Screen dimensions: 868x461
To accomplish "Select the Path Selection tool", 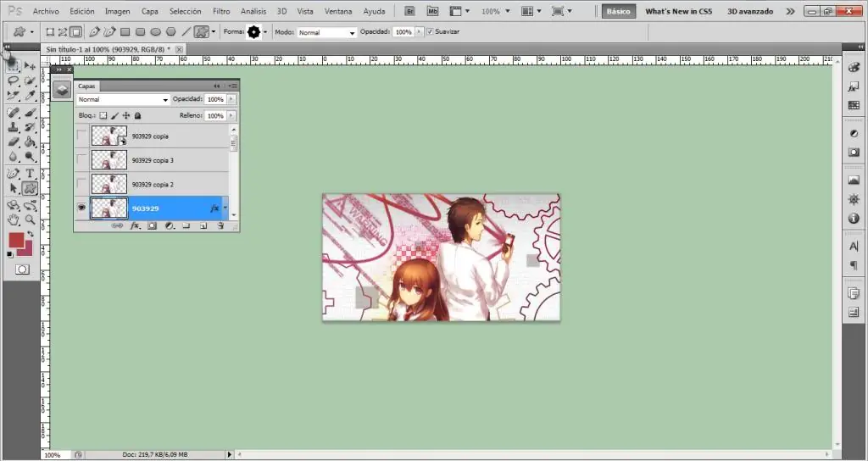I will pos(14,189).
